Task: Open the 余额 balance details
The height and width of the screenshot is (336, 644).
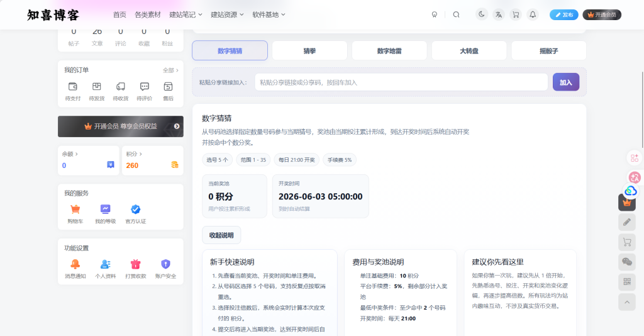Action: tap(70, 154)
